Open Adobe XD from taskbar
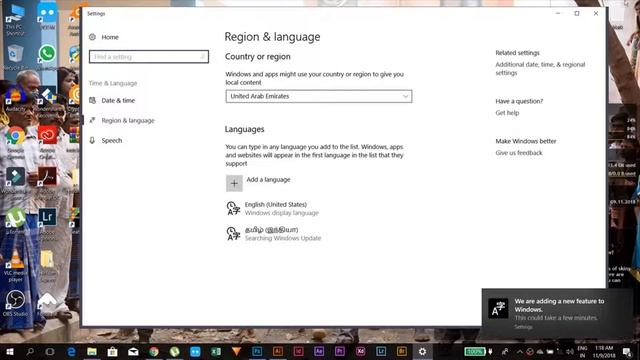The image size is (640, 360). point(360,351)
